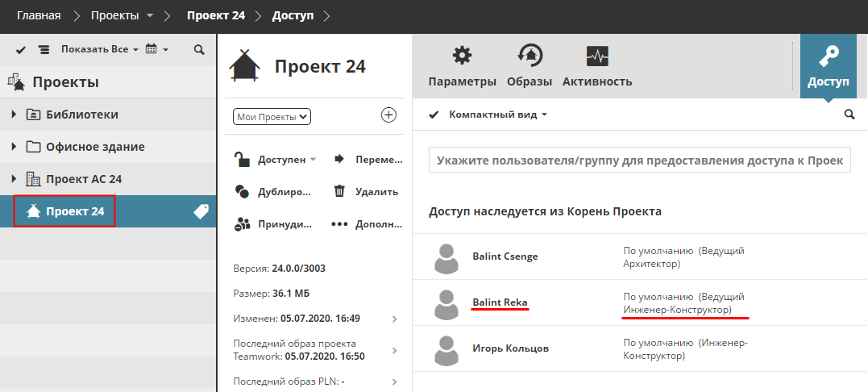Select Проект 24 in the project tree

75,211
